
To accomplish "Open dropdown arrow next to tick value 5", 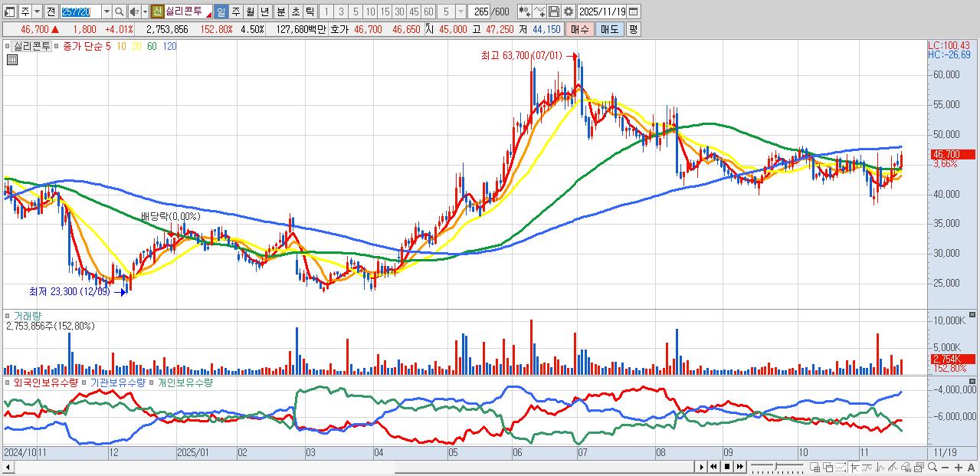I will click(x=461, y=11).
